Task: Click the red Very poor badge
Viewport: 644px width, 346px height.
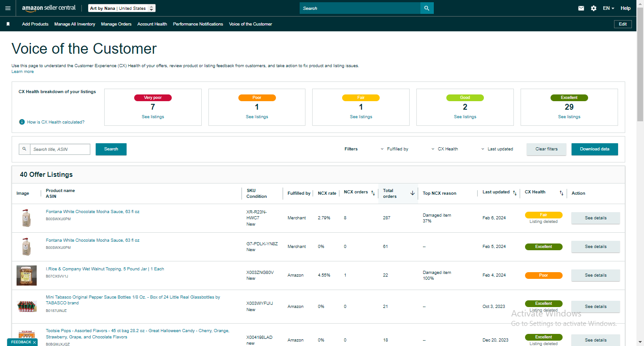Action: [153, 98]
